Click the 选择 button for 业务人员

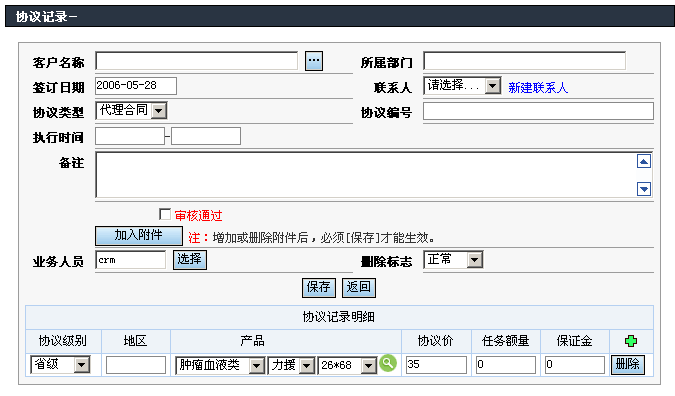point(190,260)
